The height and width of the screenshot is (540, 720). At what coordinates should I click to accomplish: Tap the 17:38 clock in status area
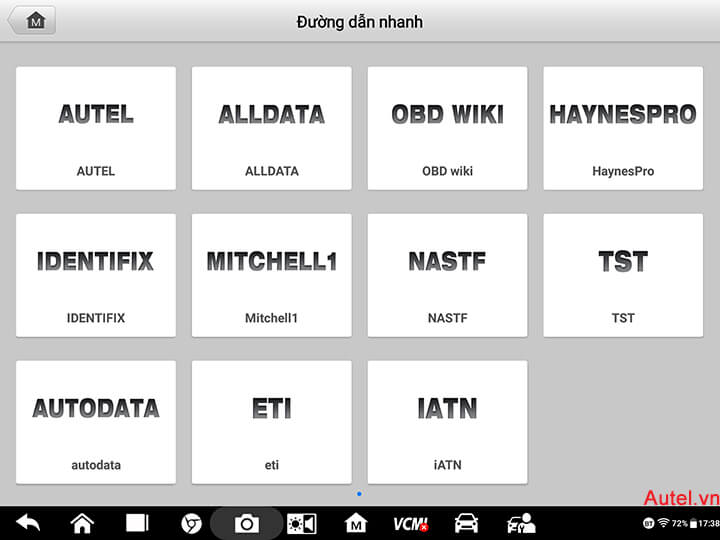click(x=709, y=523)
